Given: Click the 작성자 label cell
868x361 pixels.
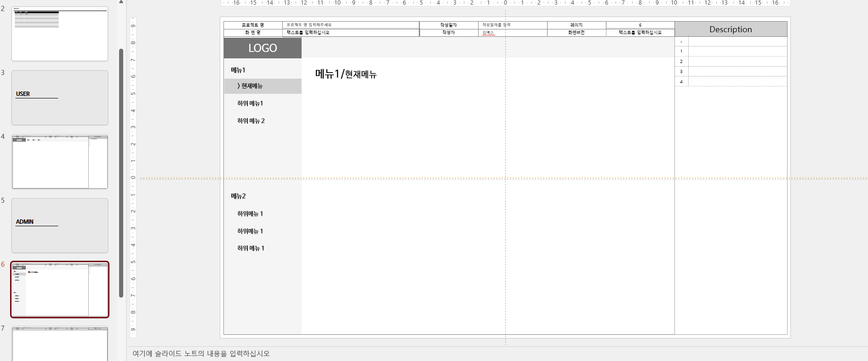Looking at the screenshot, I should (x=449, y=33).
